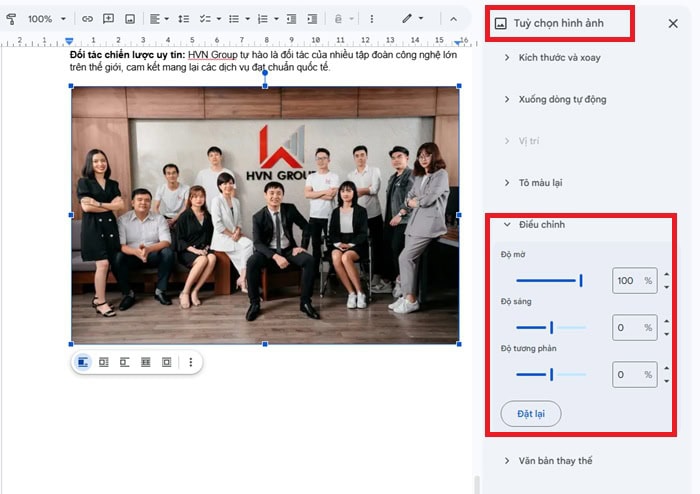Expand Tô màu lại section
The image size is (700, 494).
click(533, 183)
